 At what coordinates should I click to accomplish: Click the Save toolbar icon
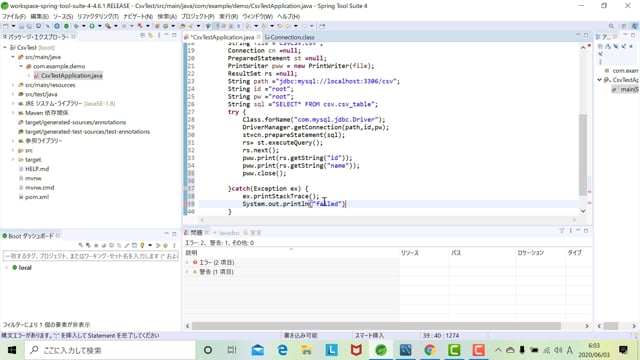click(21, 26)
